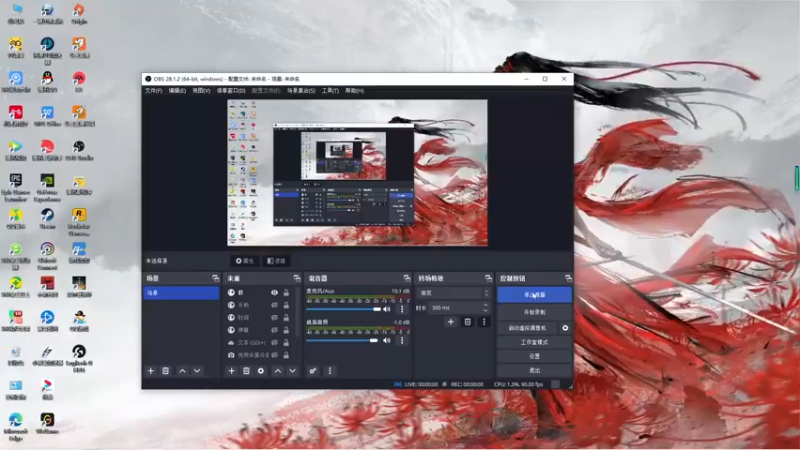Delete selected source with trash icon
800x450 pixels.
click(246, 371)
